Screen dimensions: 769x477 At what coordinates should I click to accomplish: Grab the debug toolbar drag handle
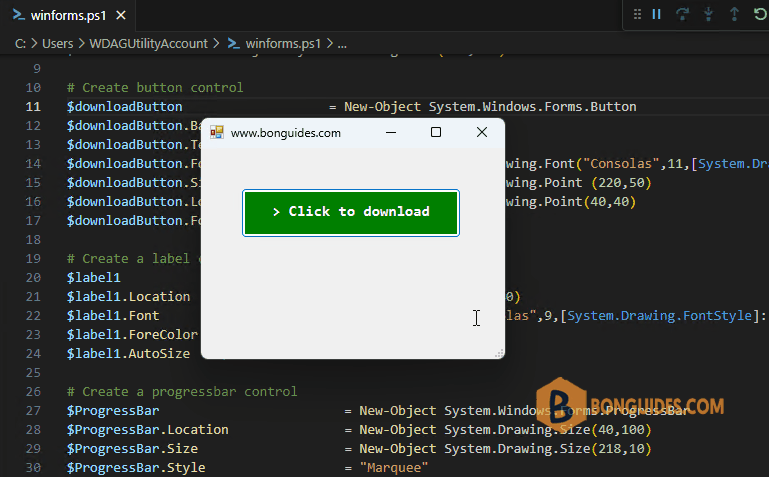coord(637,14)
